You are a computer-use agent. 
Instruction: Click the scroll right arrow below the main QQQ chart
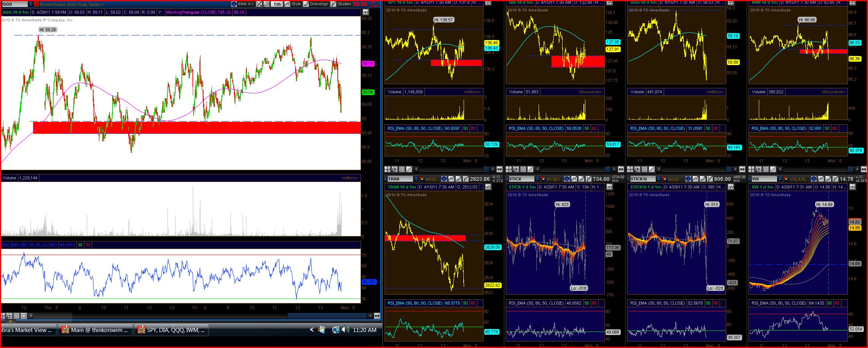pyautogui.click(x=370, y=316)
